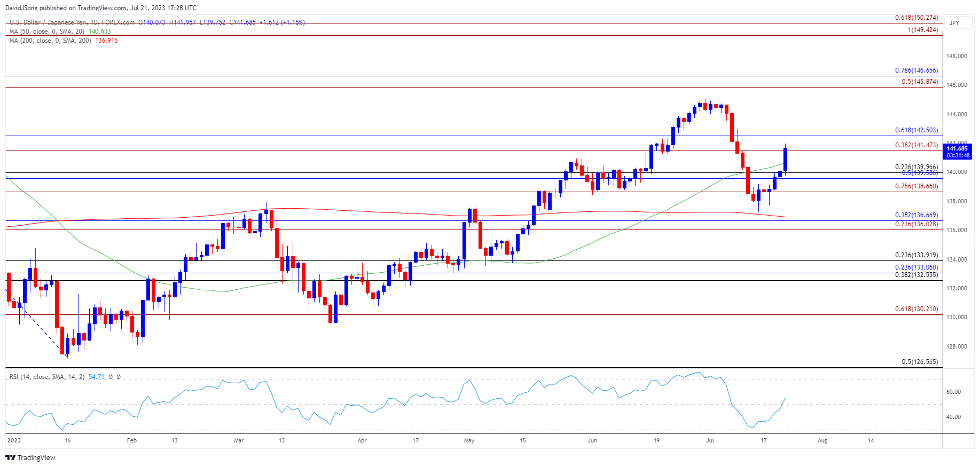
Task: Click the 0.382(132.555) Fibonacci label
Action: [x=916, y=275]
